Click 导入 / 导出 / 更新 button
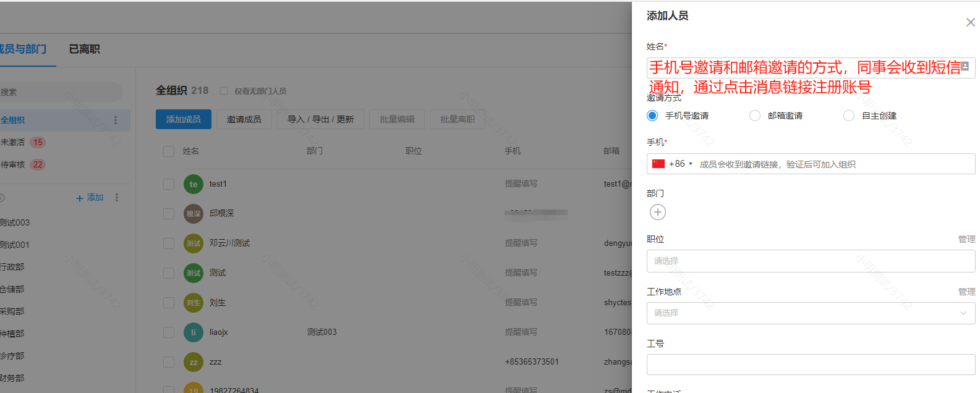980x393 pixels. click(320, 120)
